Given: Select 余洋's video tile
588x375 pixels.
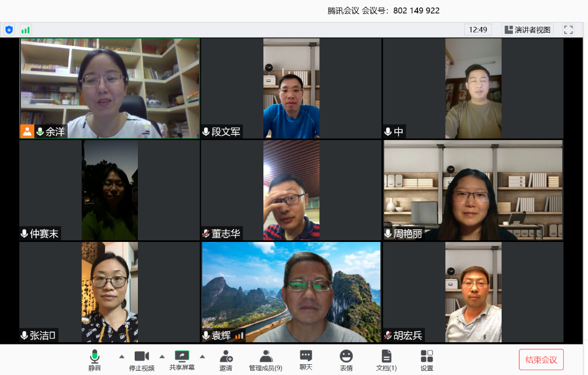Looking at the screenshot, I should [x=110, y=88].
